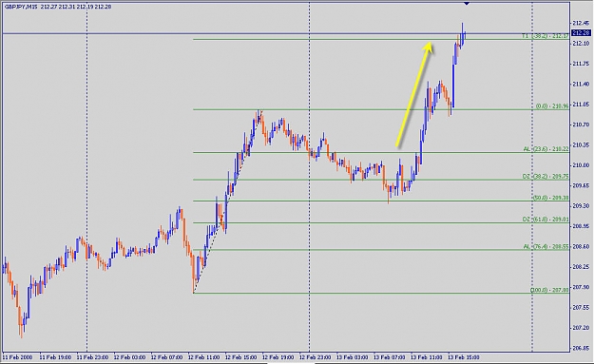
Task: Click the 209.30 price axis label
Action: click(x=581, y=205)
